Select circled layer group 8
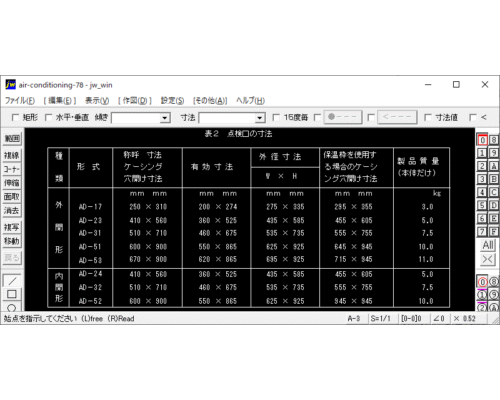Screen dimensions: 500x400 tap(494, 282)
